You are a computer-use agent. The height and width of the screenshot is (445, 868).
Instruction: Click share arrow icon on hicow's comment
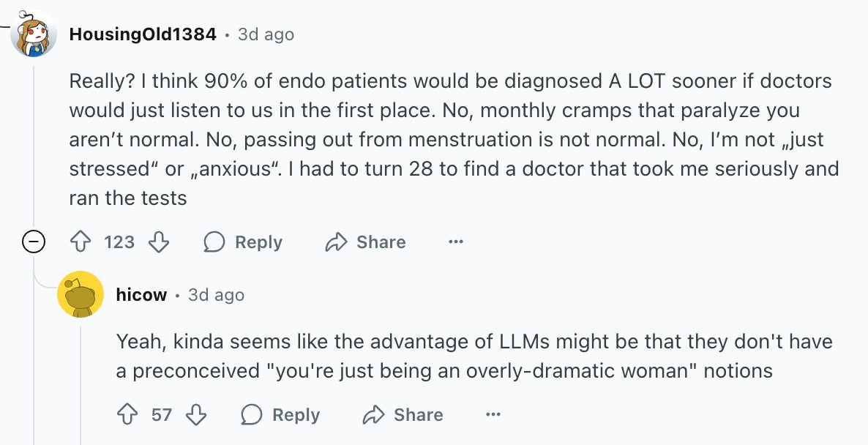tap(374, 414)
